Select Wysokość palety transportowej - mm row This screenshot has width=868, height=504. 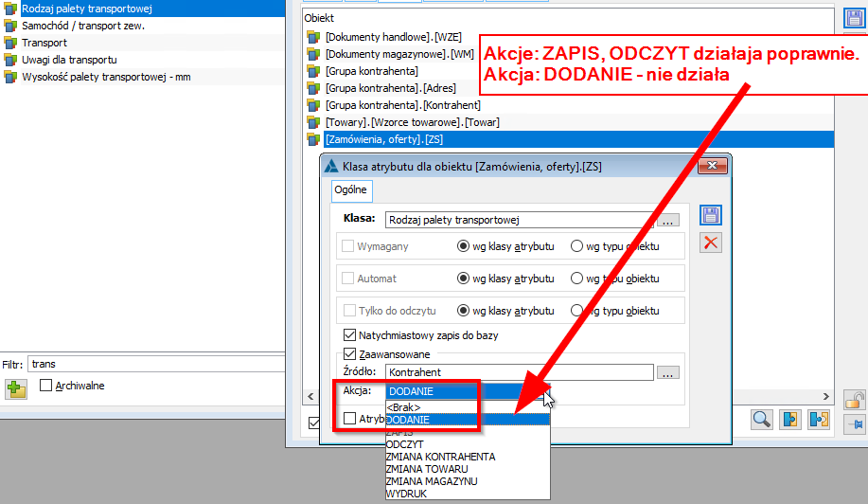click(x=143, y=77)
